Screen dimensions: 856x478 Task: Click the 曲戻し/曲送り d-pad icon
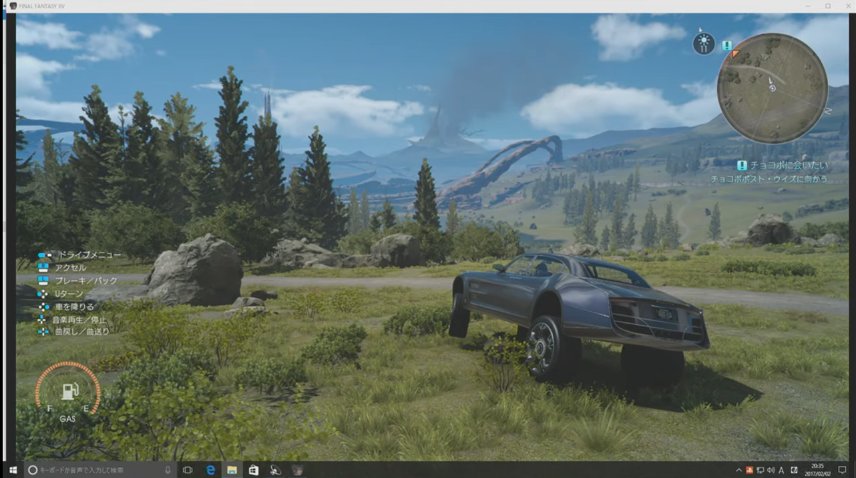coord(43,331)
